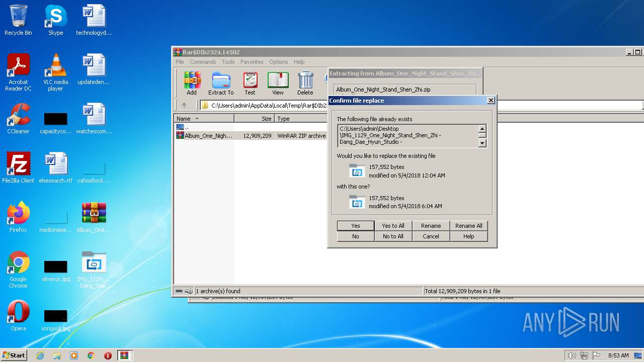Open the File menu in WinRAR
Viewport: 644px width, 362px height.
pyautogui.click(x=180, y=62)
